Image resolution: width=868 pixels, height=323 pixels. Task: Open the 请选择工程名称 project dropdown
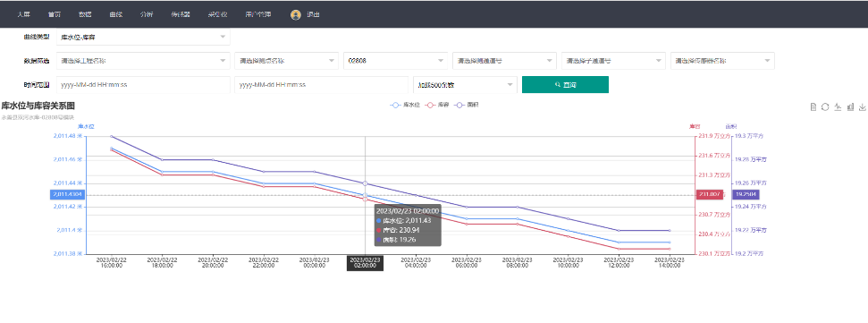tap(143, 60)
